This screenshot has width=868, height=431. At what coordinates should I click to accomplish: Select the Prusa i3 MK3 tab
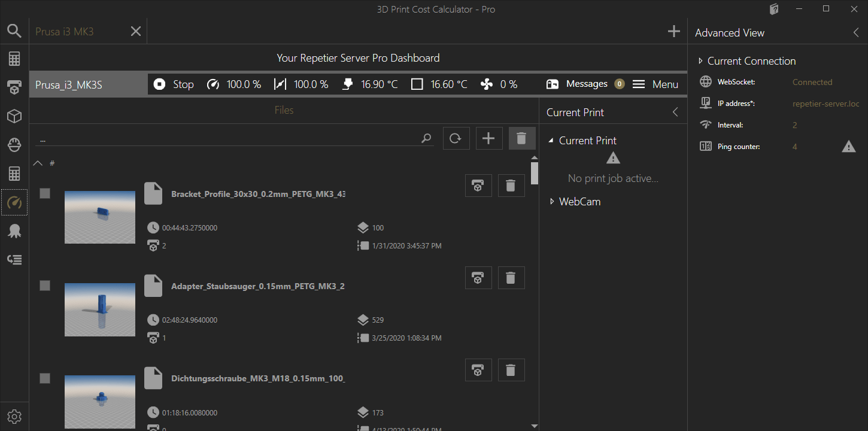click(x=65, y=31)
